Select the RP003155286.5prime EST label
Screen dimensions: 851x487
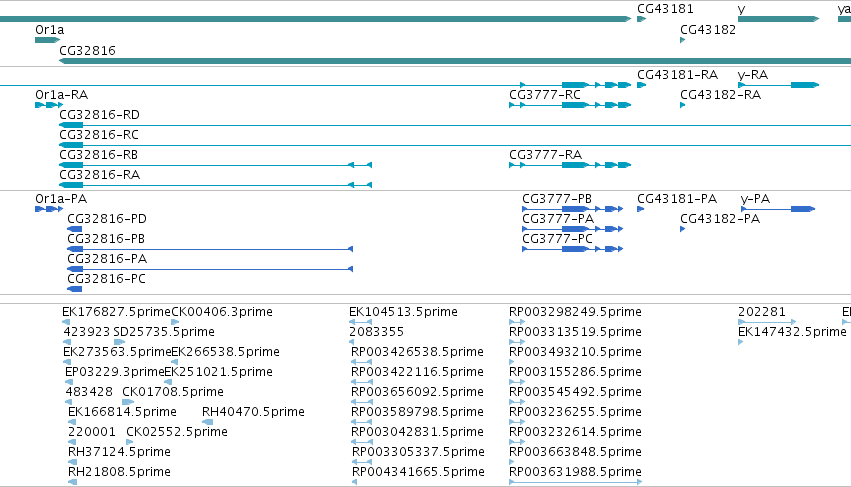coord(575,372)
